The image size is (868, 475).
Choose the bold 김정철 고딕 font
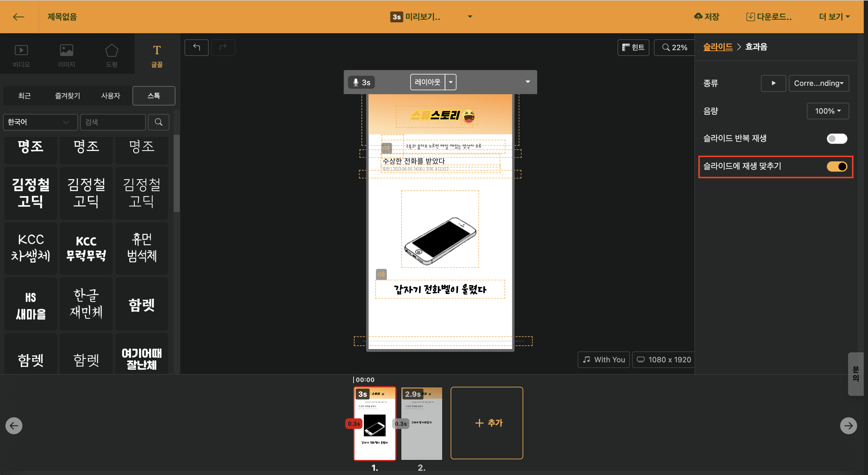pos(31,193)
